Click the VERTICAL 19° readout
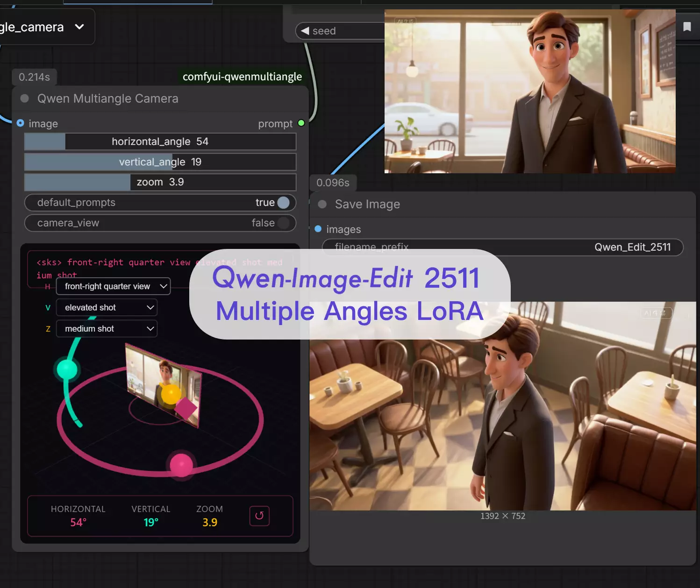The height and width of the screenshot is (588, 700). [150, 516]
